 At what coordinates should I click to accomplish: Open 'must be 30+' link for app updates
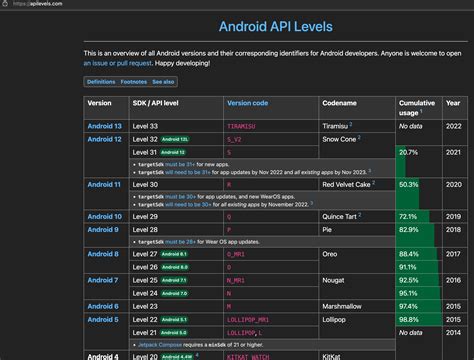click(181, 197)
